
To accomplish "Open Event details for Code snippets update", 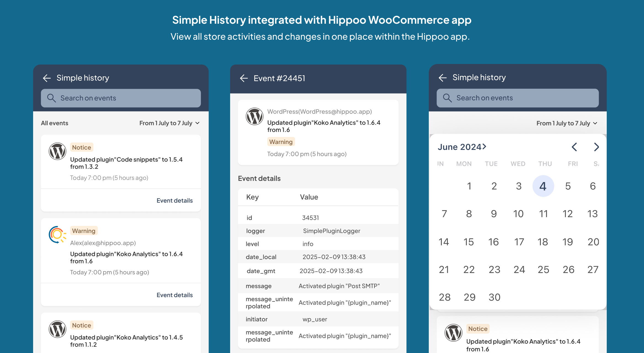I will click(175, 200).
